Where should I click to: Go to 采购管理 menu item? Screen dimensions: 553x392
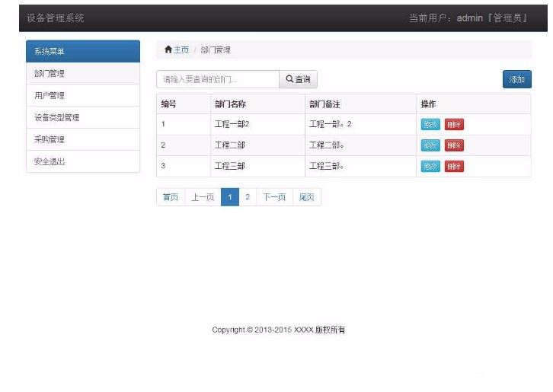coord(83,139)
